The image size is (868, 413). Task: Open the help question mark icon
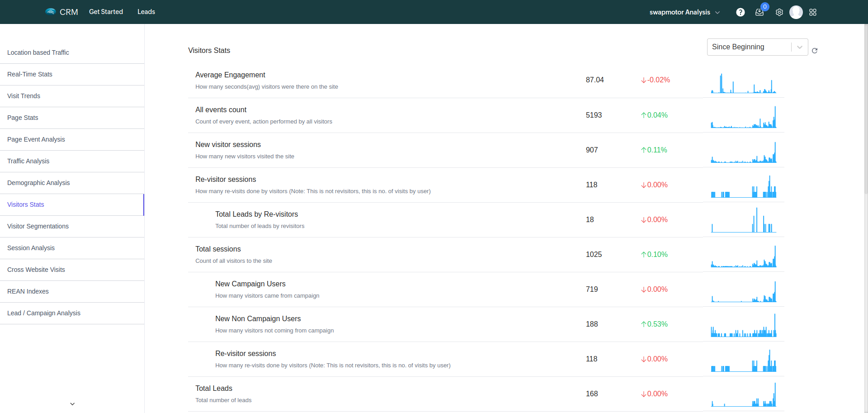[x=740, y=12]
